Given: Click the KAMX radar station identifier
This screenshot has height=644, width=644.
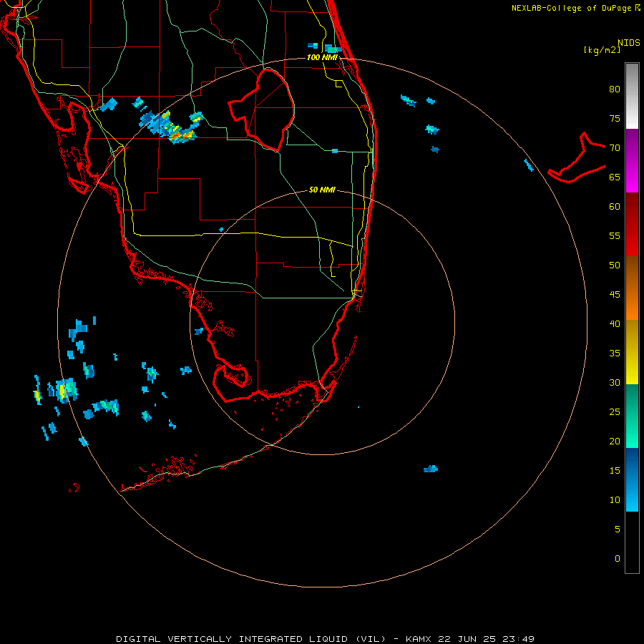Looking at the screenshot, I should [419, 639].
